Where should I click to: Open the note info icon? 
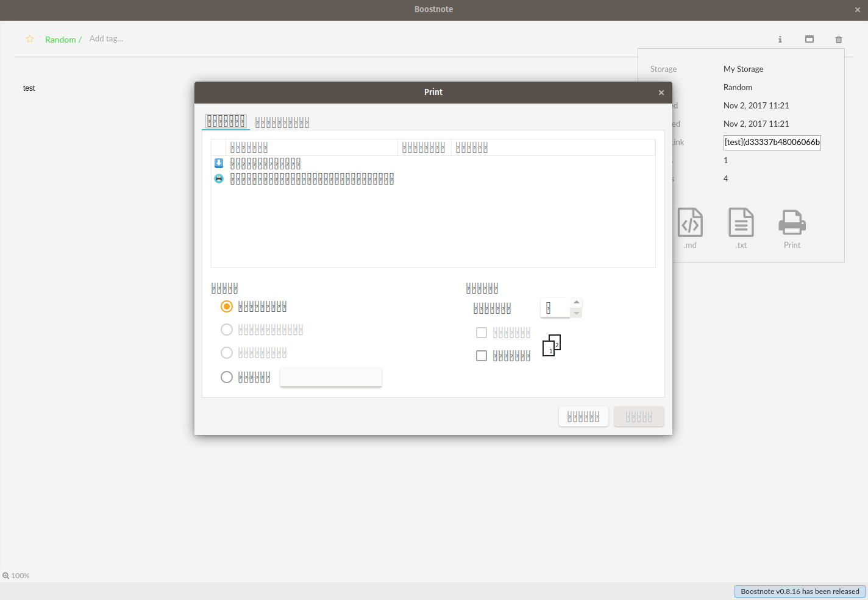pos(780,40)
